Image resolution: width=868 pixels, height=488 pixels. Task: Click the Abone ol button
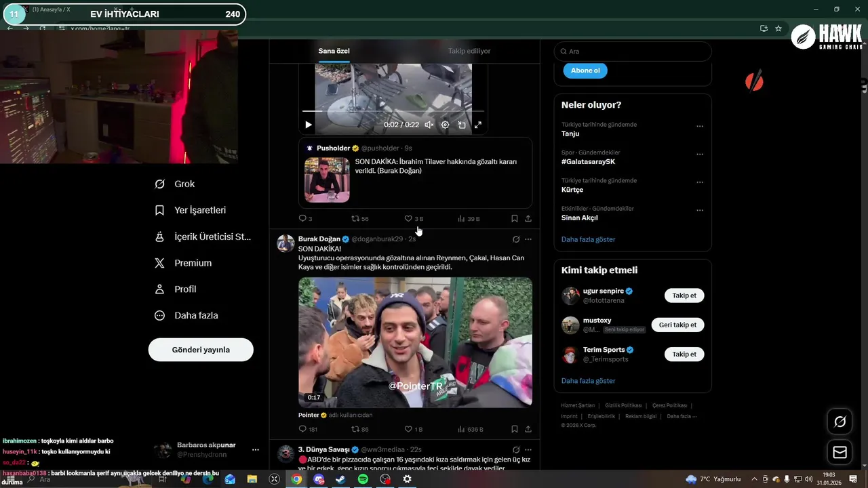point(585,70)
